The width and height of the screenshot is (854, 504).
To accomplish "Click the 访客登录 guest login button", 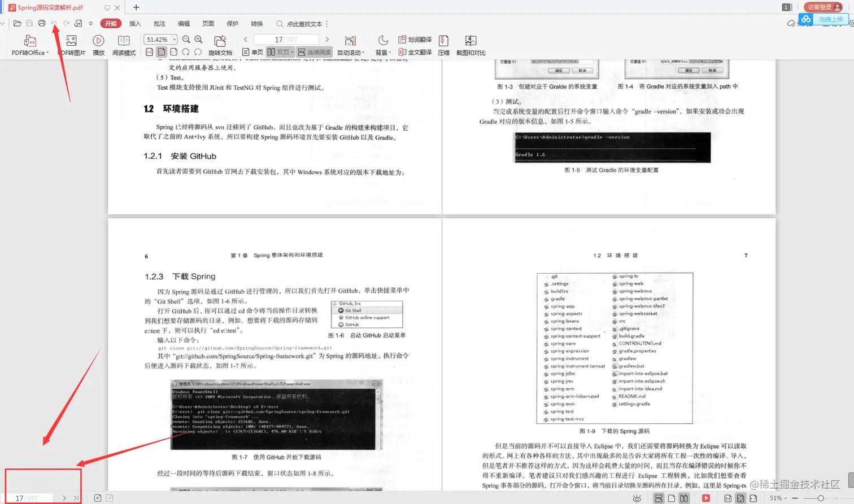I will 822,7.
